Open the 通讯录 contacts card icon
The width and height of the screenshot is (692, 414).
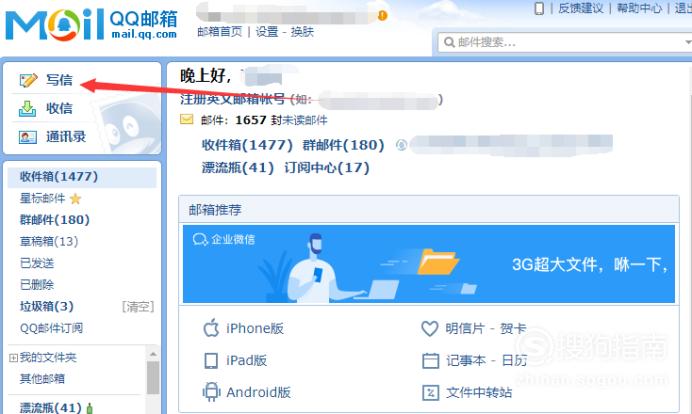click(27, 137)
